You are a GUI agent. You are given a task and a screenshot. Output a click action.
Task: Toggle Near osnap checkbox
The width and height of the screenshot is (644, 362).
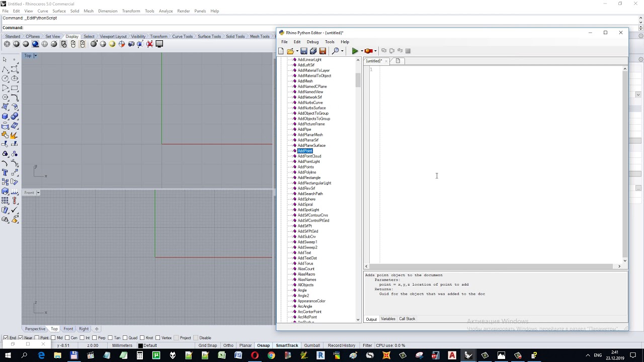pos(21,338)
